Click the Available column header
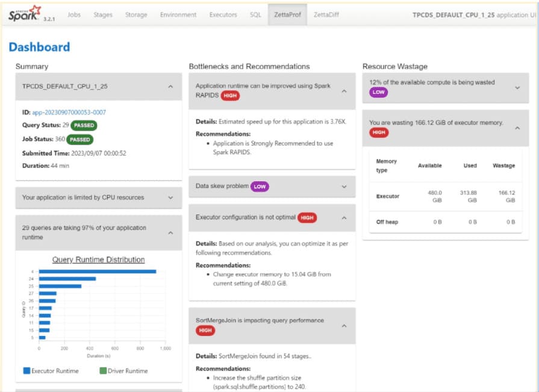Image resolution: width=539 pixels, height=392 pixels. click(429, 166)
